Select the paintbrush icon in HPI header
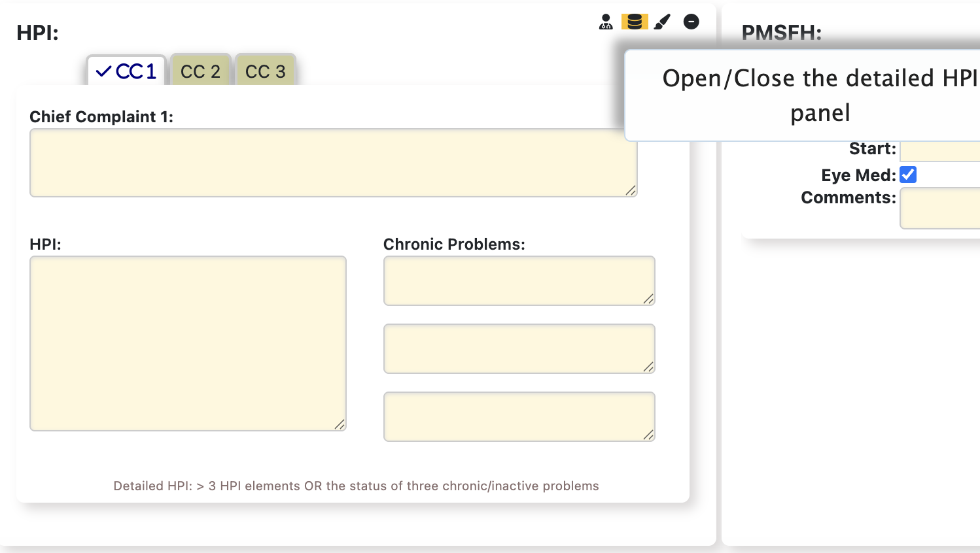The image size is (980, 553). point(663,22)
